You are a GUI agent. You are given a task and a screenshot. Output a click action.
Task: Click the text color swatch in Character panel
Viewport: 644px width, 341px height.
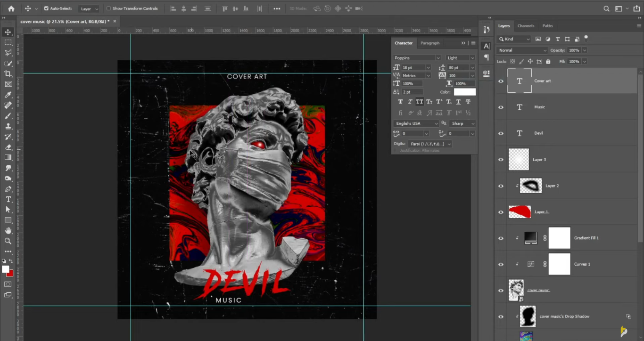point(464,92)
